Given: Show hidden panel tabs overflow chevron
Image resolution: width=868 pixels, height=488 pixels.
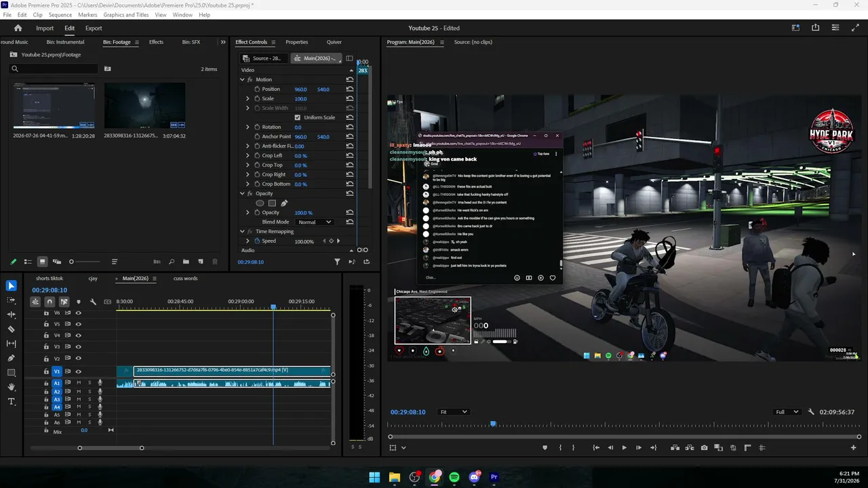Looking at the screenshot, I should (x=223, y=42).
